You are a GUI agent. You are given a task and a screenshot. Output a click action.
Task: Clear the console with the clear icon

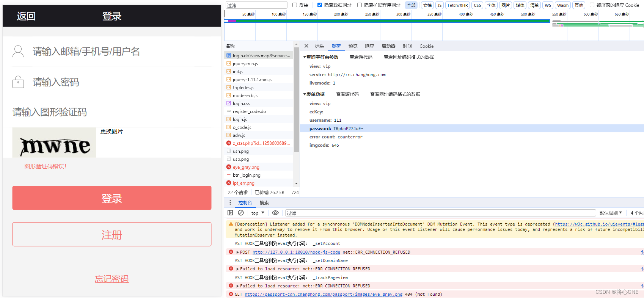(241, 213)
